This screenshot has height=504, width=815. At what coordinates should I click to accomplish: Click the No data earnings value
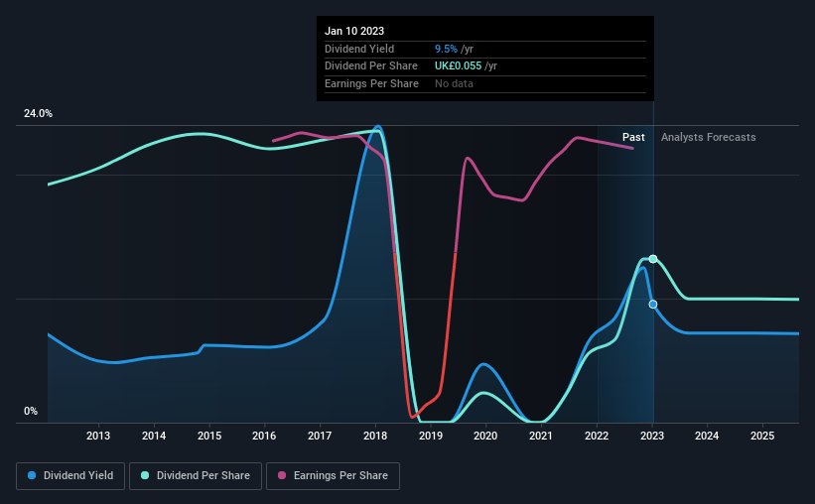pos(454,83)
